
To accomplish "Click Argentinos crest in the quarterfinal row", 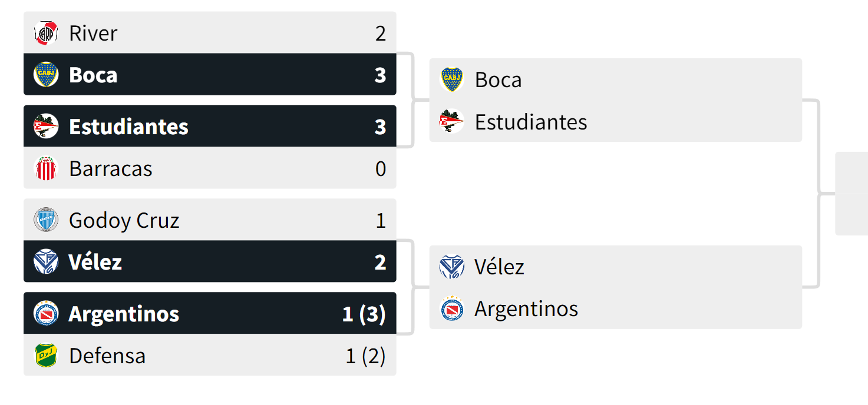I will pyautogui.click(x=46, y=314).
